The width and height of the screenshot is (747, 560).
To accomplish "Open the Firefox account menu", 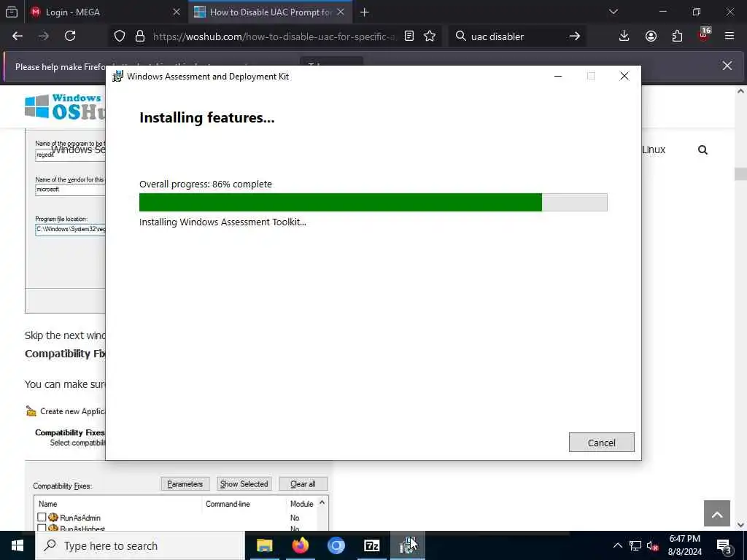I will click(651, 36).
